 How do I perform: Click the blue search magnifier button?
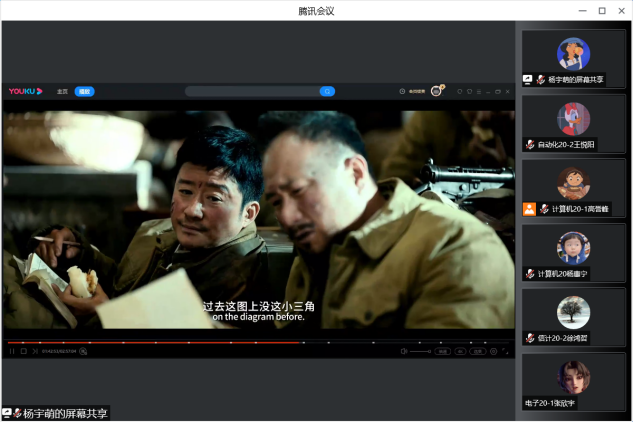[x=327, y=91]
